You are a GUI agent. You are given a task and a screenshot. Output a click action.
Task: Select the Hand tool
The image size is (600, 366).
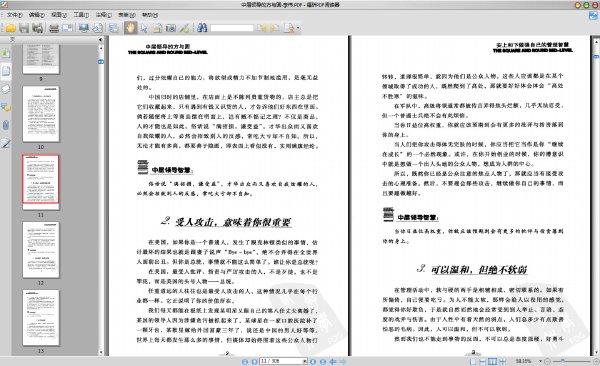[130, 28]
